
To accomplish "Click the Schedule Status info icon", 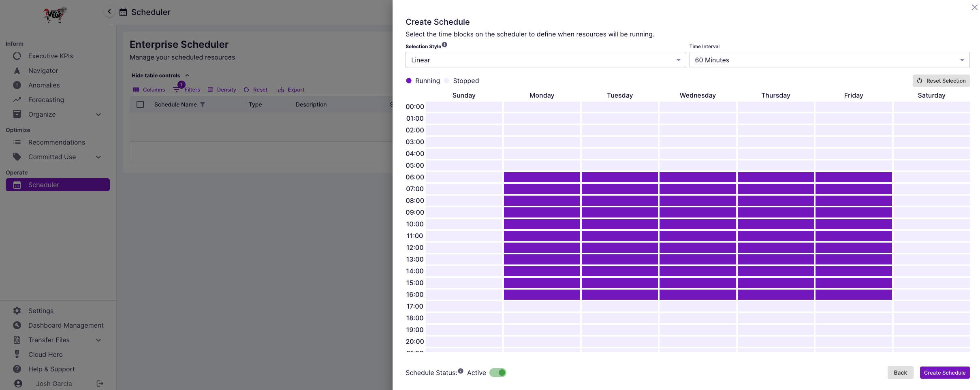I will click(461, 371).
